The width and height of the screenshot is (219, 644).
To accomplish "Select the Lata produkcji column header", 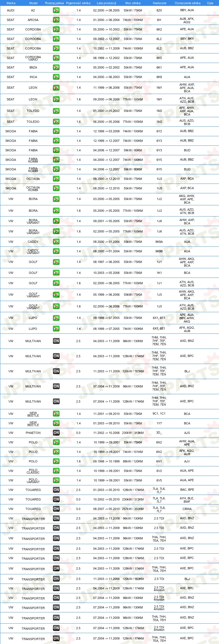I will click(106, 3).
